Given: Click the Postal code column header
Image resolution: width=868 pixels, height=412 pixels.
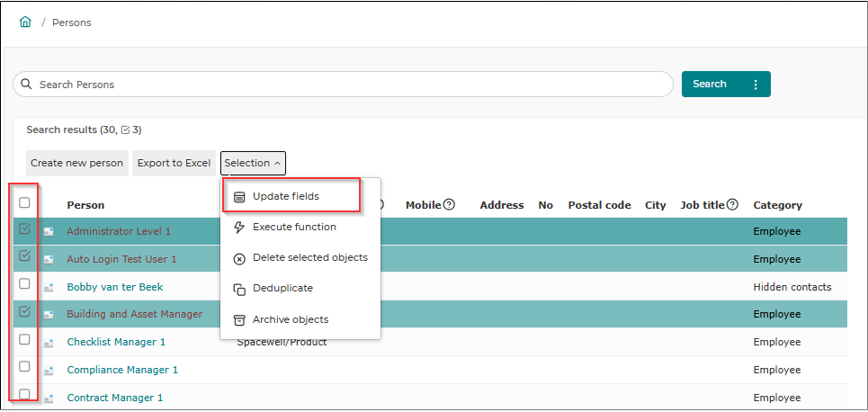Looking at the screenshot, I should 599,205.
